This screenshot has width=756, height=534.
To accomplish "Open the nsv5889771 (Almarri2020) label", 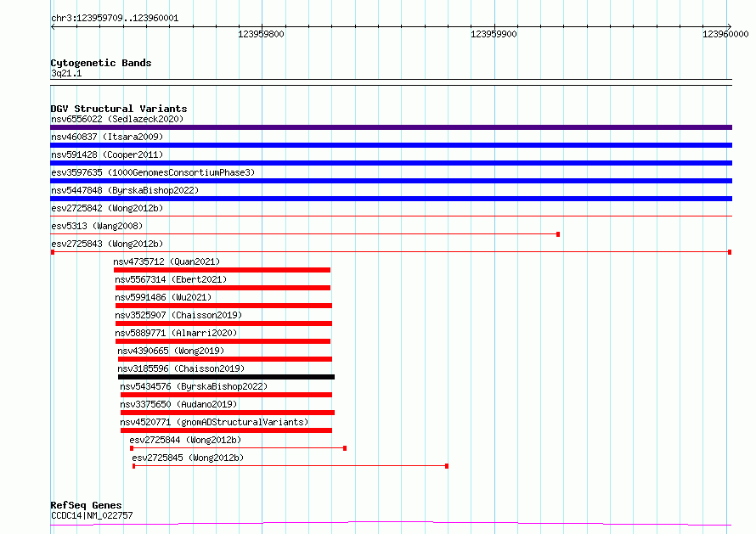I will (x=176, y=333).
